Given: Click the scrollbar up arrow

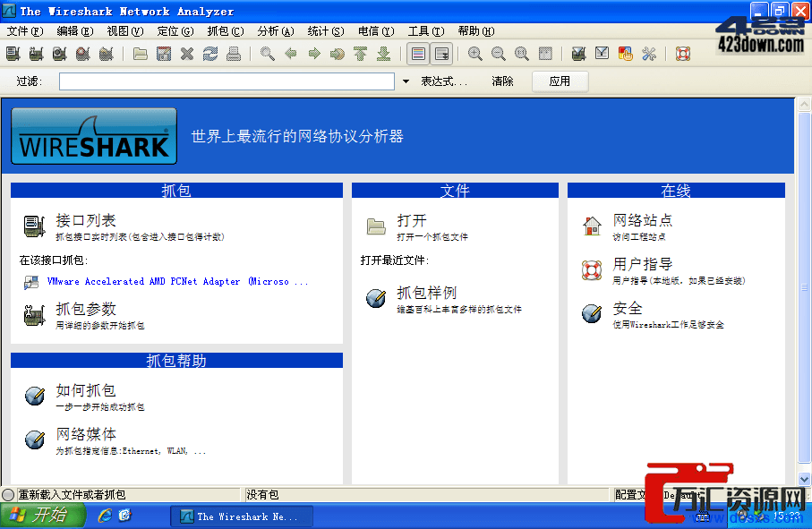Looking at the screenshot, I should pyautogui.click(x=804, y=104).
